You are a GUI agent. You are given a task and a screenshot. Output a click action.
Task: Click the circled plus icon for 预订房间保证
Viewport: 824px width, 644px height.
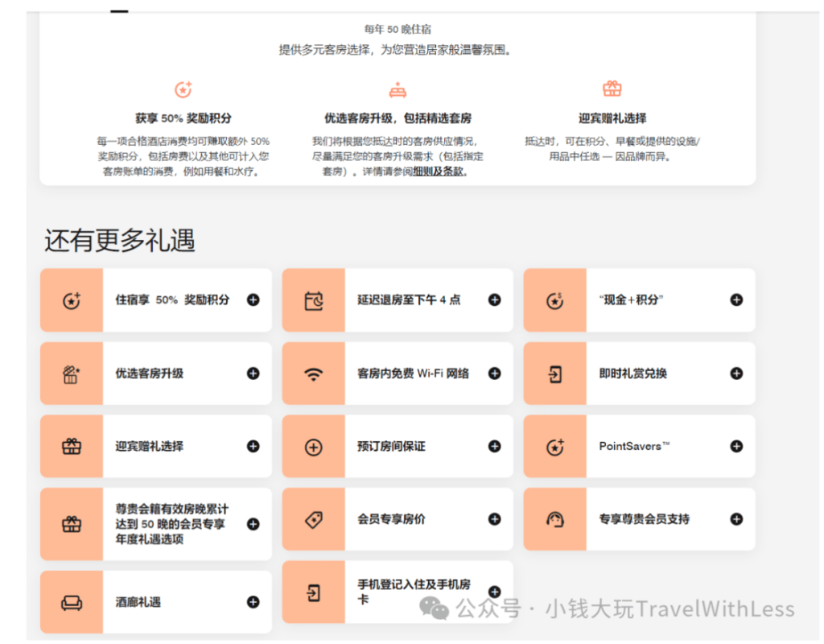(313, 447)
